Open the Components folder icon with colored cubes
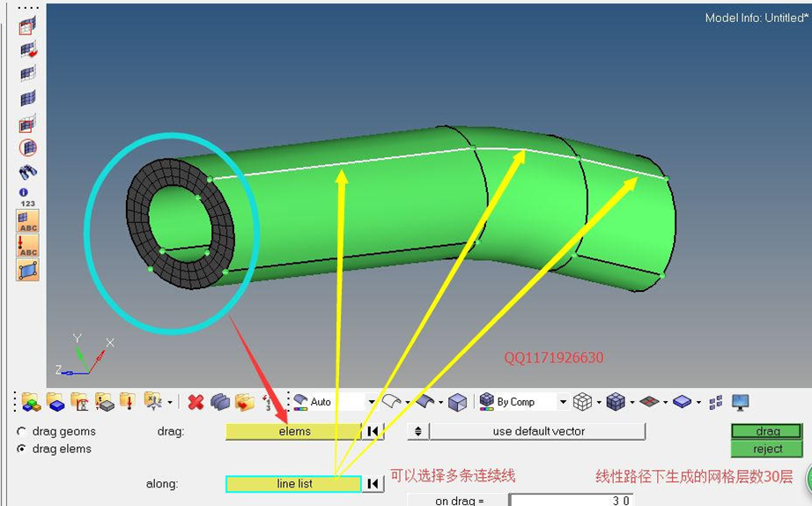The image size is (812, 506). point(31,402)
